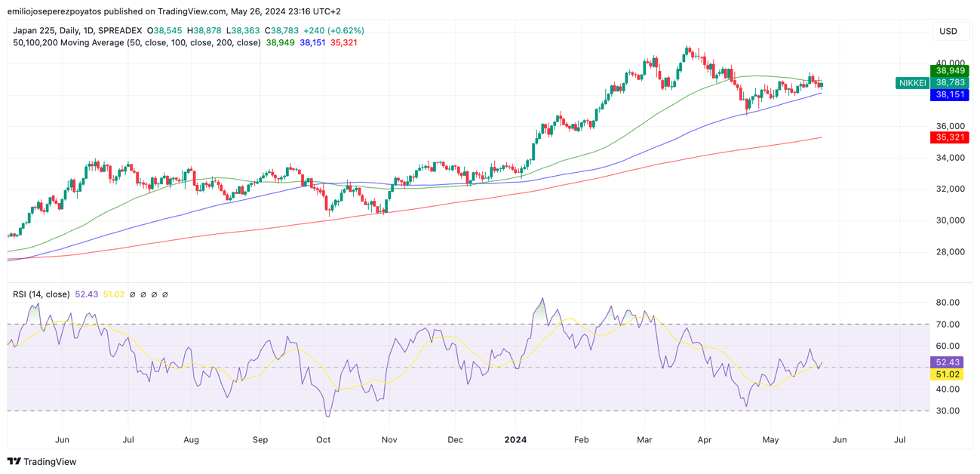Open the USD currency selector
980x474 pixels.
coord(948,31)
